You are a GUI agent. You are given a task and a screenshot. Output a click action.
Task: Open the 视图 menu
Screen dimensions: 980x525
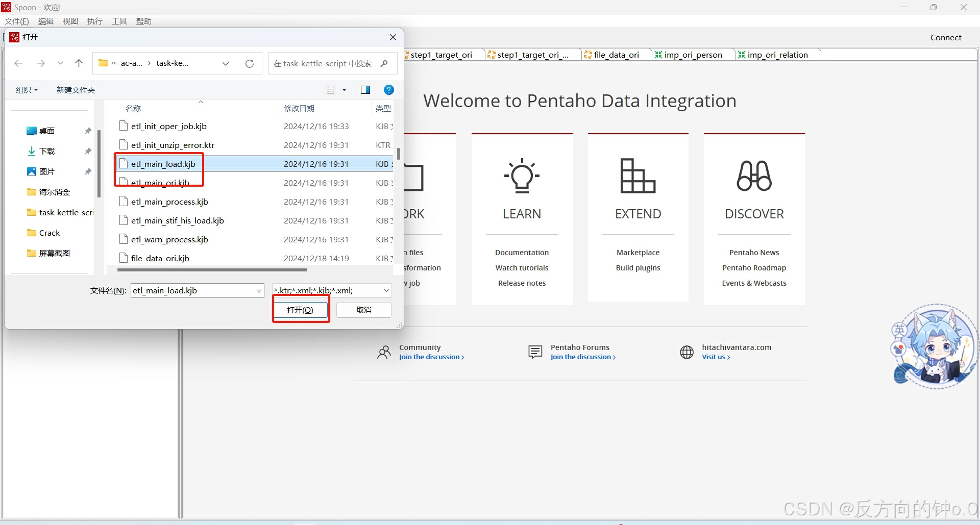pos(70,21)
